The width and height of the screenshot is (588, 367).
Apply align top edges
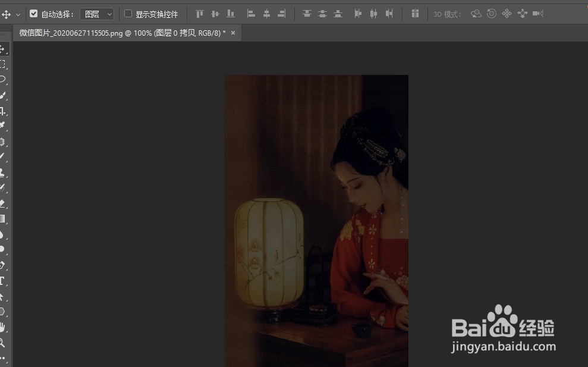click(x=200, y=13)
